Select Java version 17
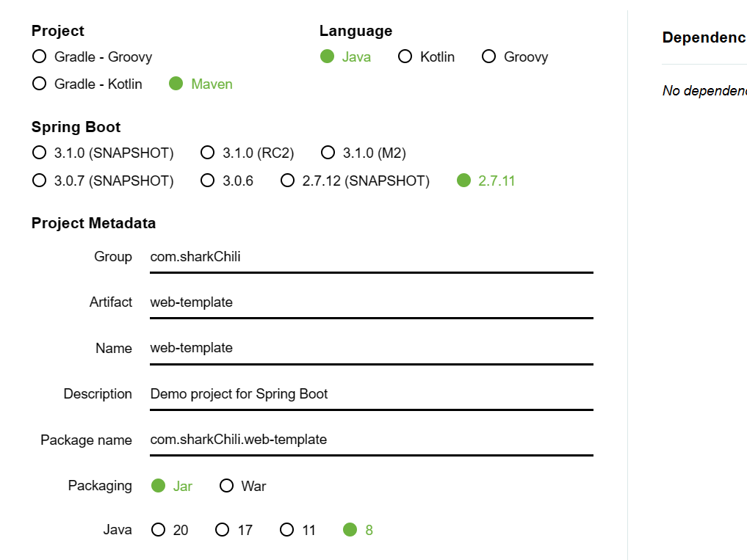 [223, 530]
